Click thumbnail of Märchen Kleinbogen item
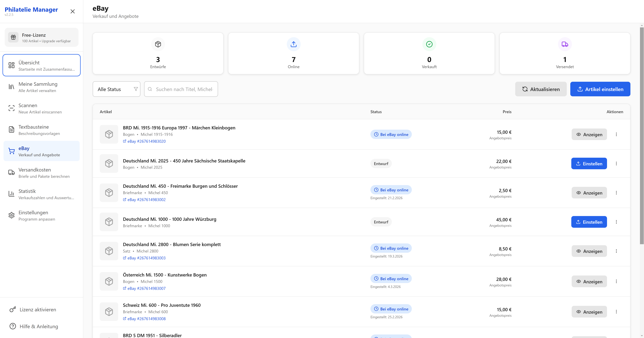Screen dimensions: 644x338 pyautogui.click(x=109, y=134)
